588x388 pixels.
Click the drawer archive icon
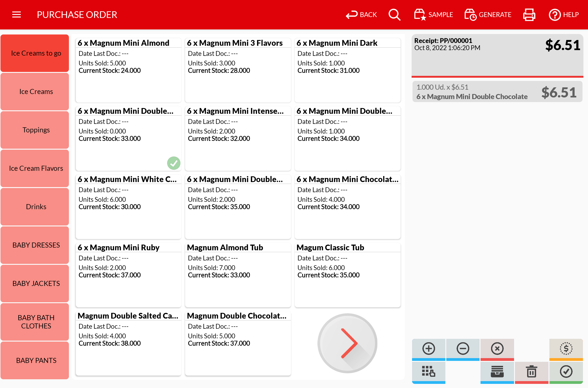(x=497, y=372)
